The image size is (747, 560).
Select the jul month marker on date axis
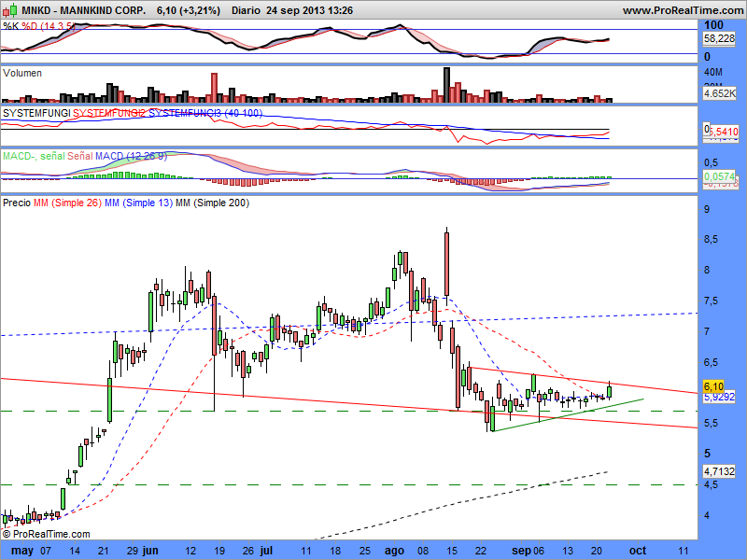266,551
